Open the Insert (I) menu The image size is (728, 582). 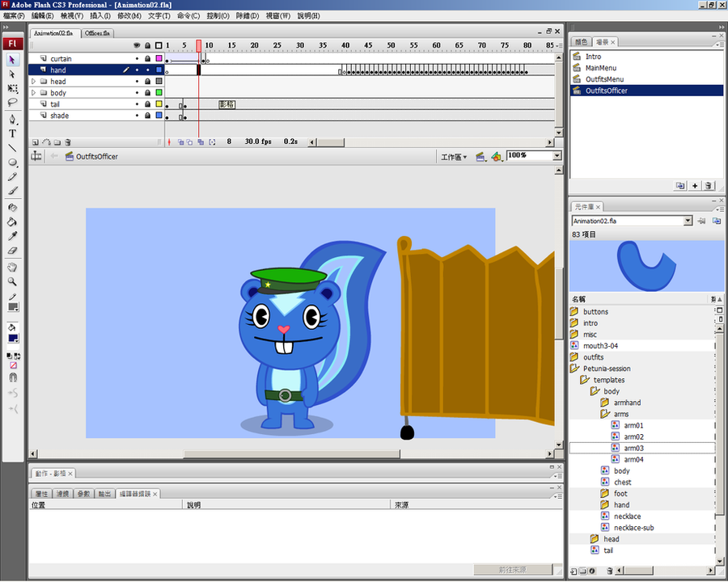coord(100,16)
